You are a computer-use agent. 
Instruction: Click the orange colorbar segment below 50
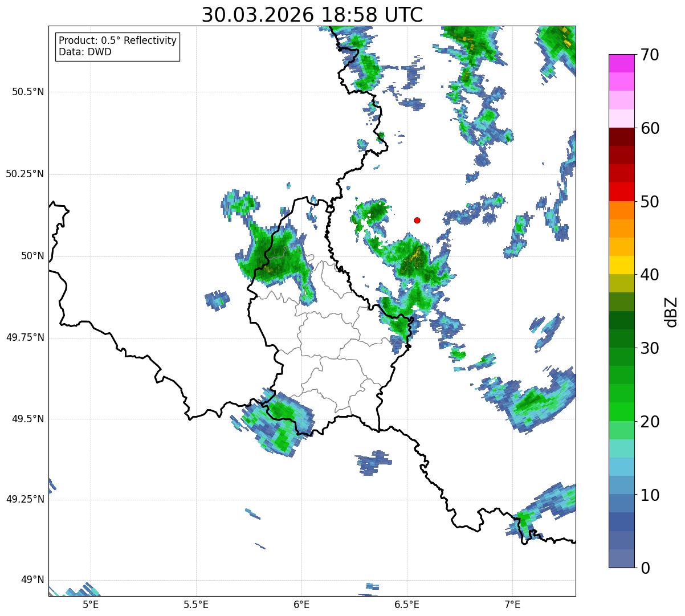tap(622, 210)
